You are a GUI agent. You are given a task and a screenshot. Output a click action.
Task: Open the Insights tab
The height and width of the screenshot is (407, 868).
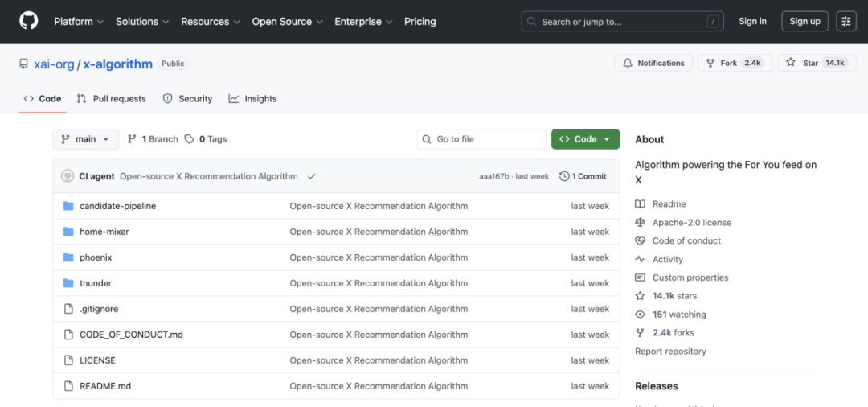pyautogui.click(x=252, y=98)
